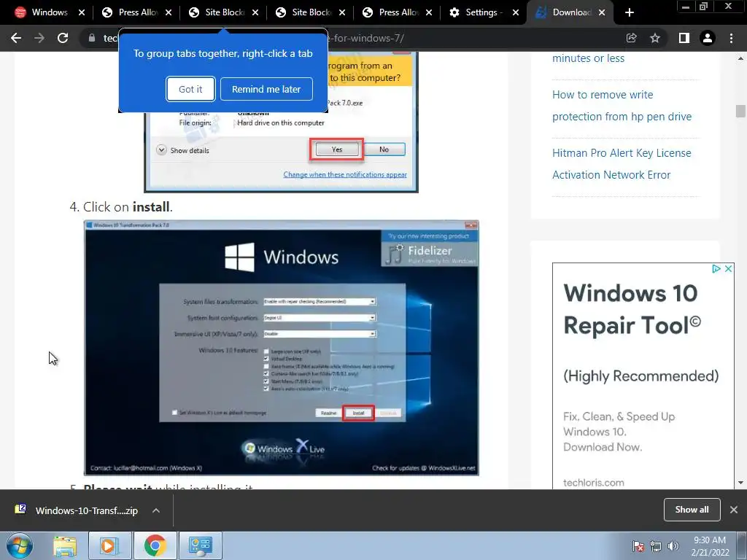The width and height of the screenshot is (747, 560).
Task: Click techloris.com in the ad
Action: (594, 483)
